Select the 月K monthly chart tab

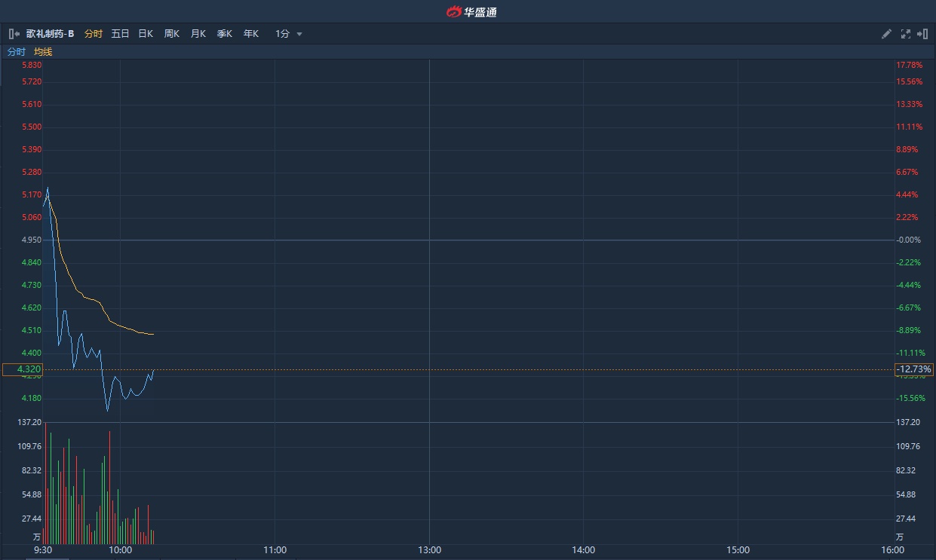pyautogui.click(x=198, y=34)
